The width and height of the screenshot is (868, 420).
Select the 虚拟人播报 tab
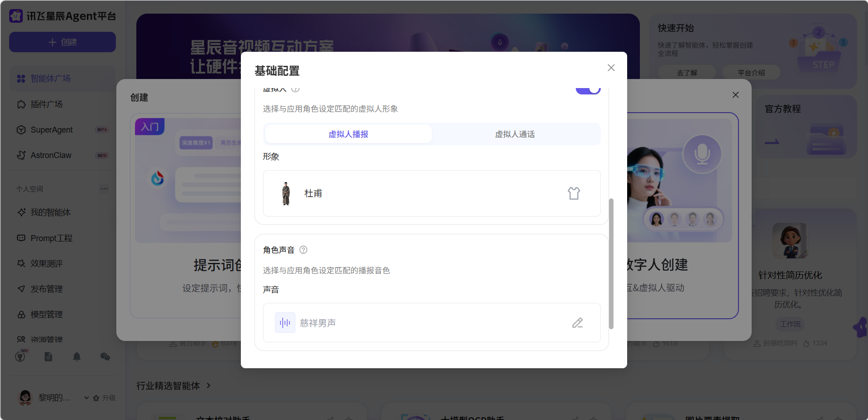point(348,134)
